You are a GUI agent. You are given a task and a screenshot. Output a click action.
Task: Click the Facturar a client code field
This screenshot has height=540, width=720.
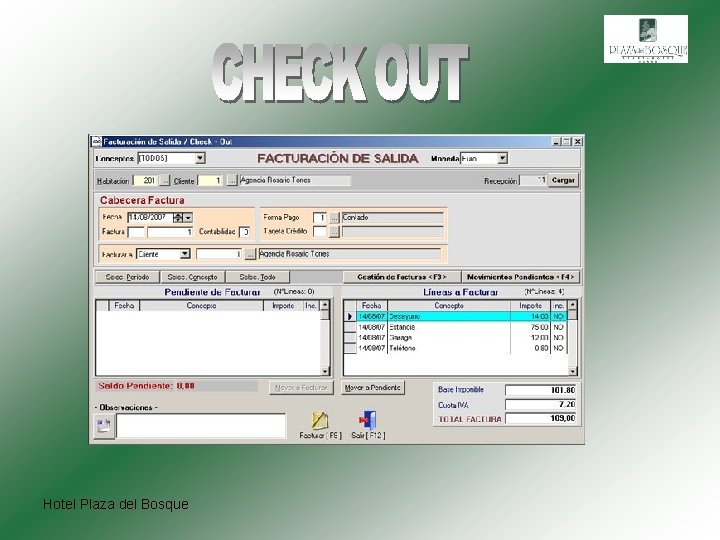pos(219,254)
